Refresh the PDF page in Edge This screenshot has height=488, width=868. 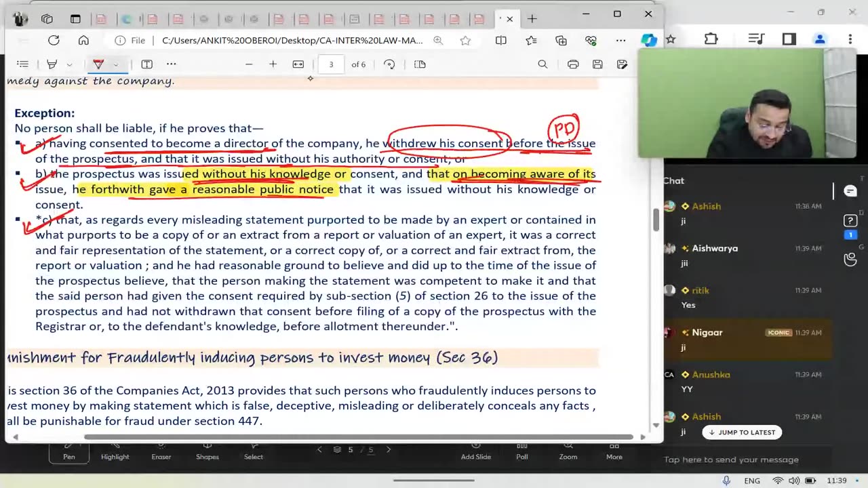(54, 41)
